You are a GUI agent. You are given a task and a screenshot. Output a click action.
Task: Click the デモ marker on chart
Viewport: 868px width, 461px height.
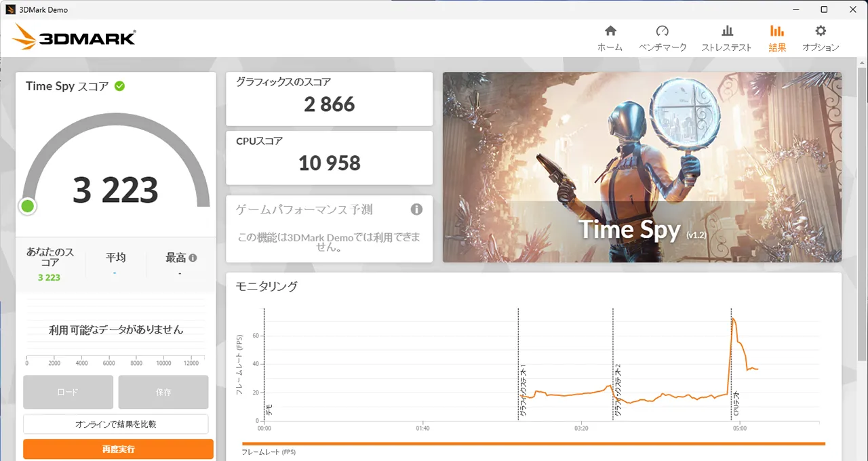coord(269,409)
